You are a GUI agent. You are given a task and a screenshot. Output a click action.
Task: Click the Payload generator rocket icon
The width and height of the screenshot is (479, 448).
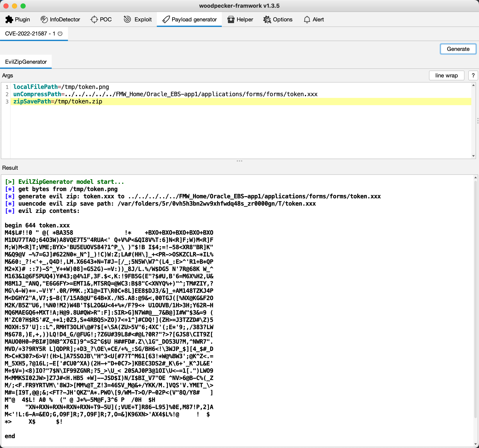[166, 19]
